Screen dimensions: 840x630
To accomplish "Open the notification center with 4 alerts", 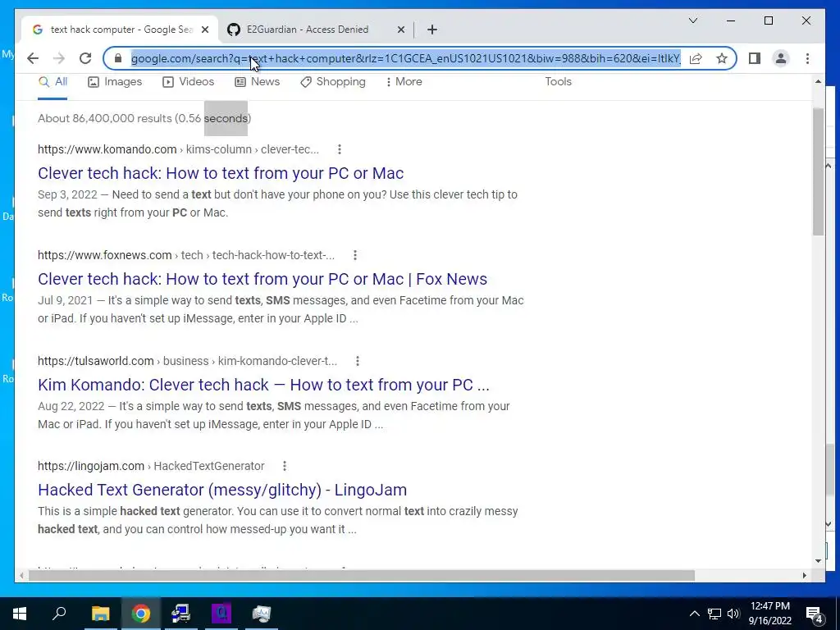I will [x=815, y=614].
